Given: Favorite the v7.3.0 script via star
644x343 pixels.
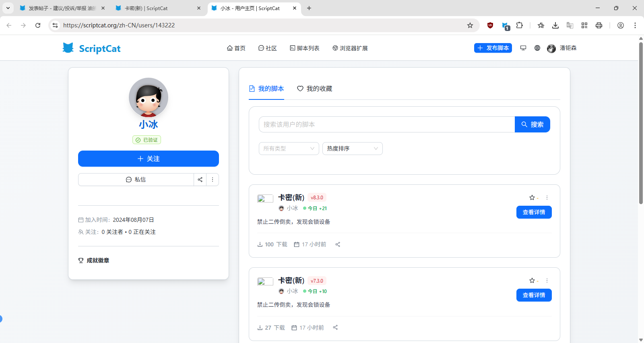Looking at the screenshot, I should coord(532,281).
